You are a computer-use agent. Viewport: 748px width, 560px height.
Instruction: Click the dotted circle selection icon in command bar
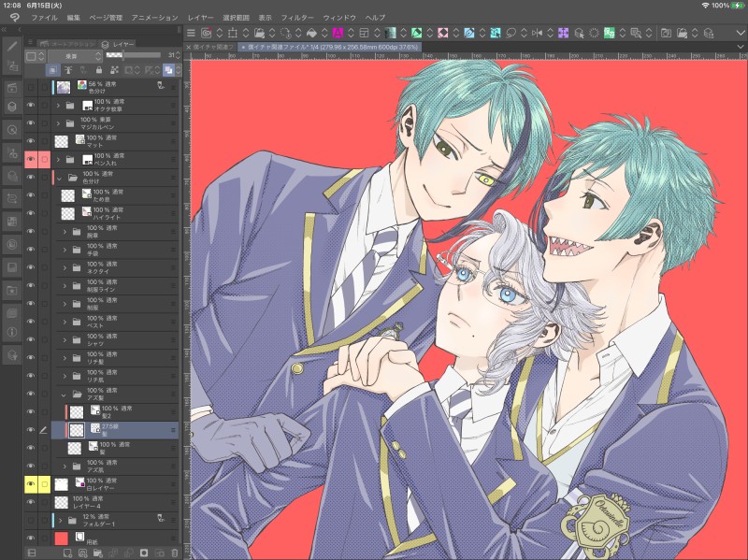pos(594,33)
